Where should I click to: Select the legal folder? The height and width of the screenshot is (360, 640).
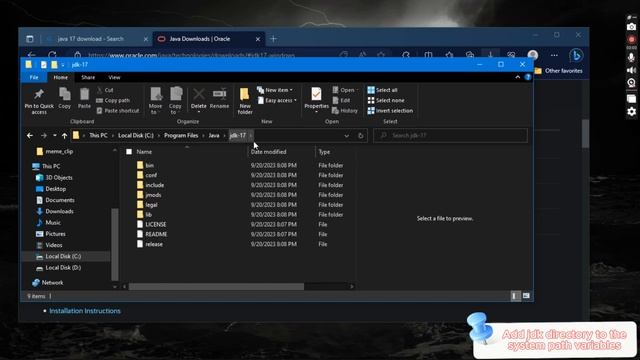pyautogui.click(x=151, y=204)
